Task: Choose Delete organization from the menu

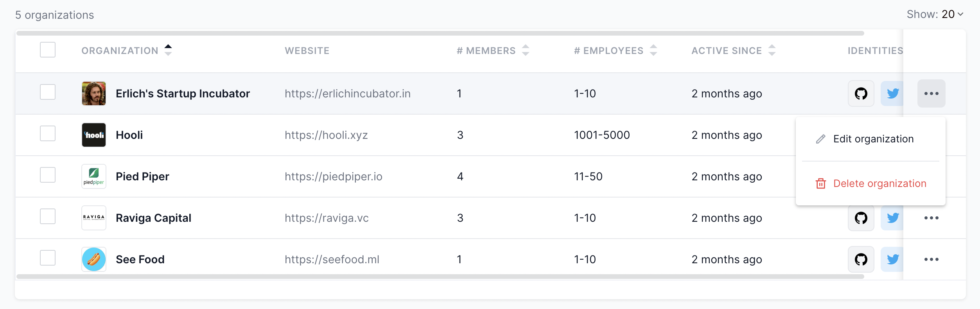Action: [879, 183]
